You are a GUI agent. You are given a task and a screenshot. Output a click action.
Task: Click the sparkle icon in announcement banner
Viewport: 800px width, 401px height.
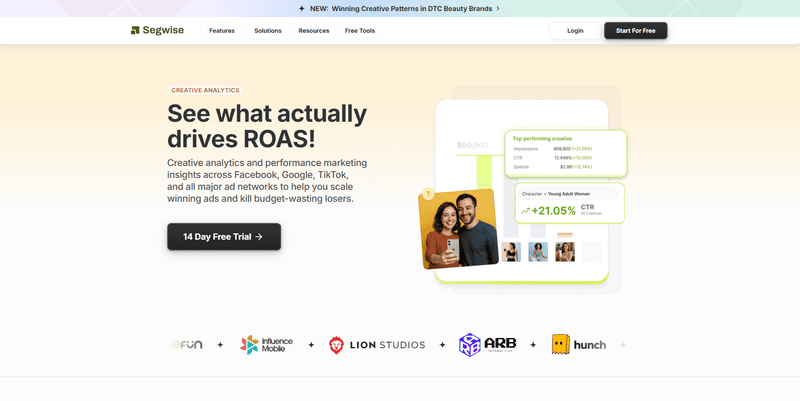[302, 8]
